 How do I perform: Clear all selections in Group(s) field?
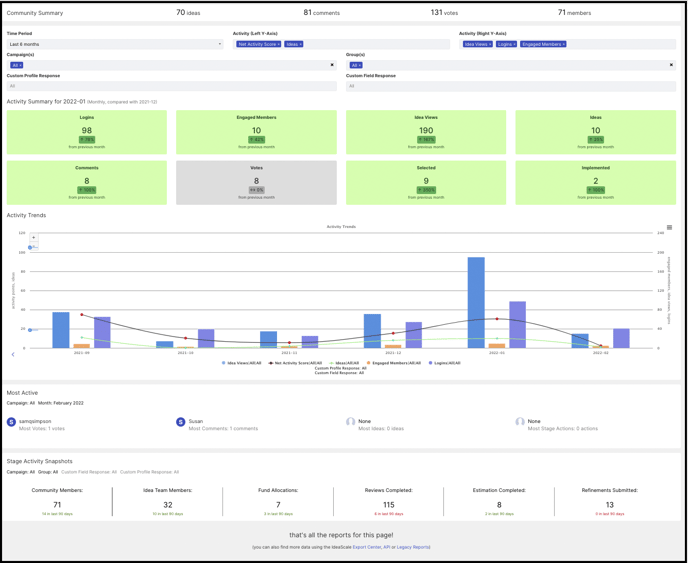pos(671,65)
